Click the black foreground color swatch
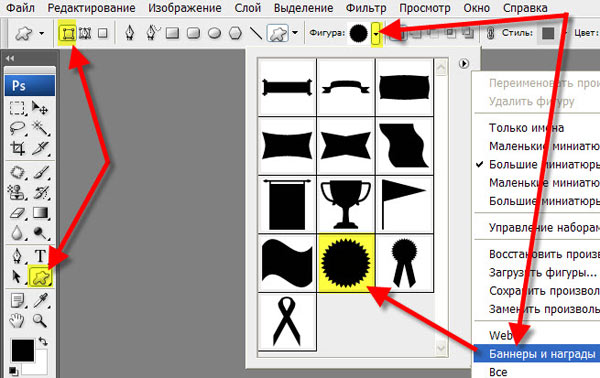The height and width of the screenshot is (378, 600). point(22,350)
